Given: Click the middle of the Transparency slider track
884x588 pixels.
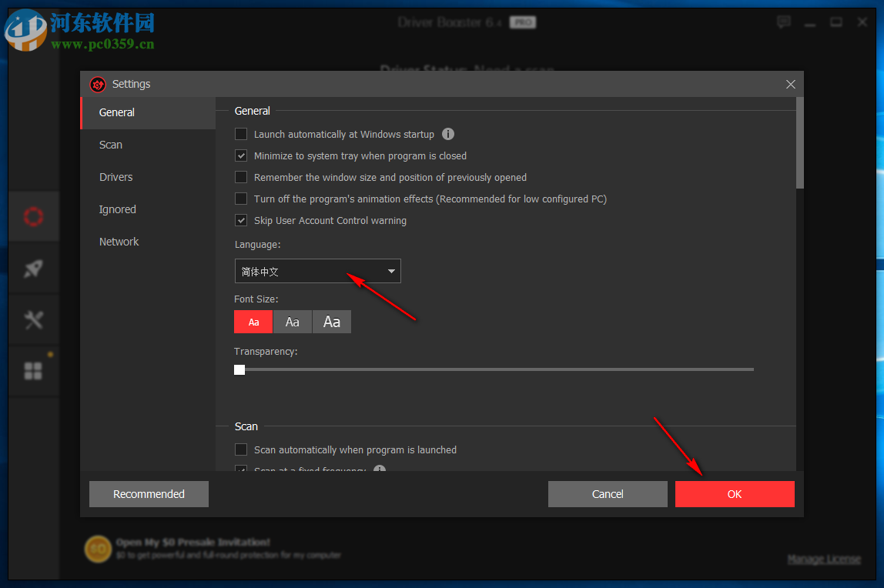Looking at the screenshot, I should [494, 369].
